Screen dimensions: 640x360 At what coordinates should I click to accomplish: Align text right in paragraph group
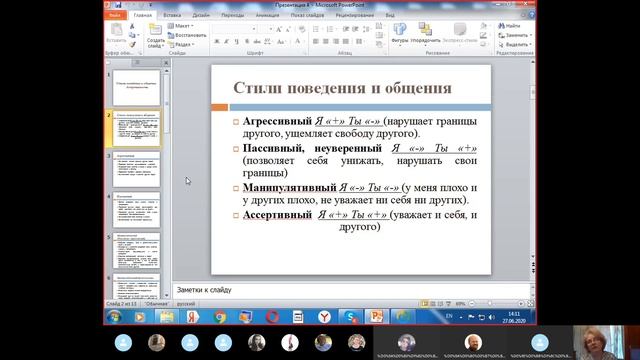coord(336,42)
